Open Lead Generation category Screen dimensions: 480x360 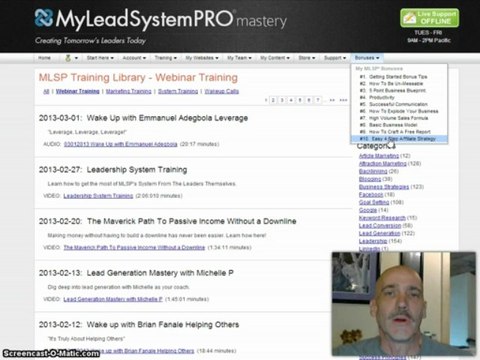[x=379, y=233]
